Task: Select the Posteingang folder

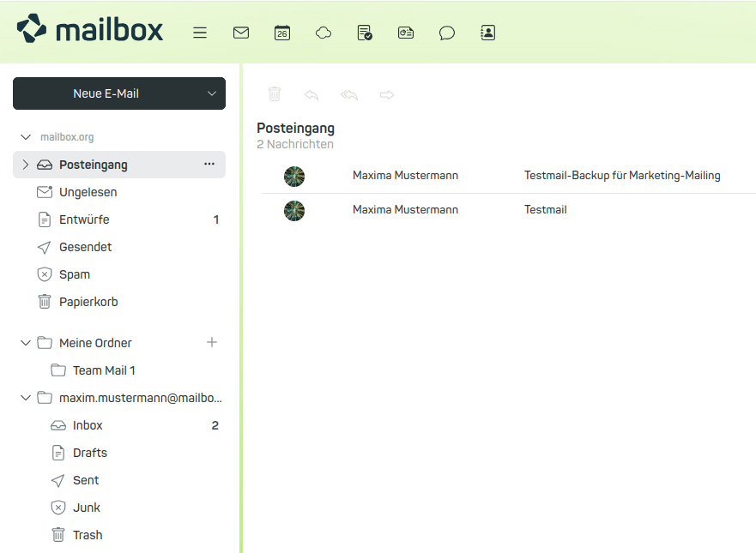Action: 119,165
